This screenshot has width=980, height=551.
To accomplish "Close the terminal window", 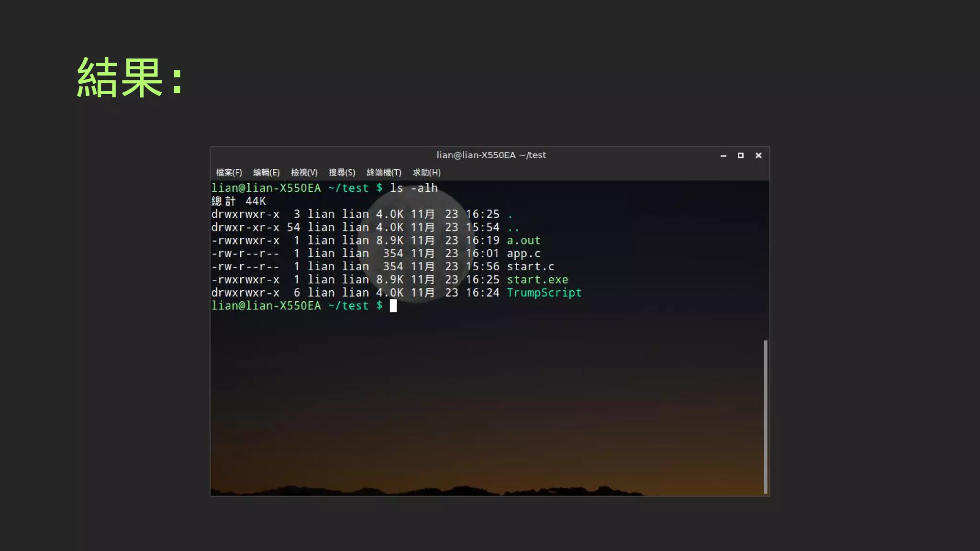I will (x=758, y=155).
